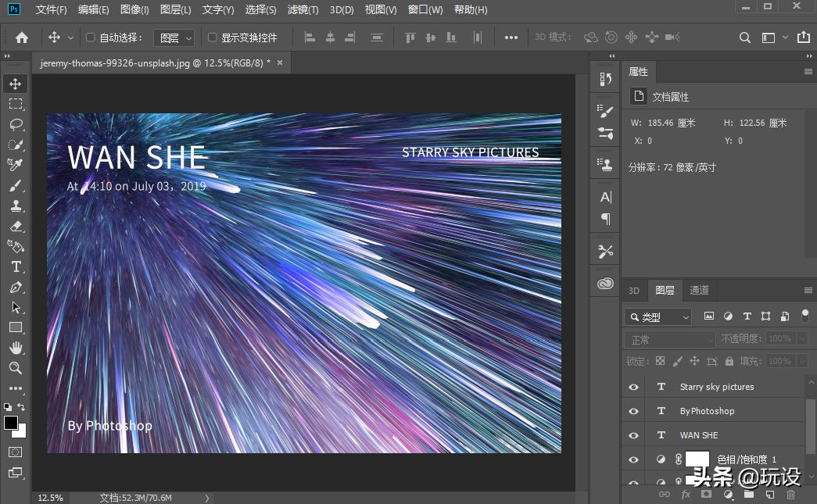Select the Lasso tool

click(x=16, y=124)
